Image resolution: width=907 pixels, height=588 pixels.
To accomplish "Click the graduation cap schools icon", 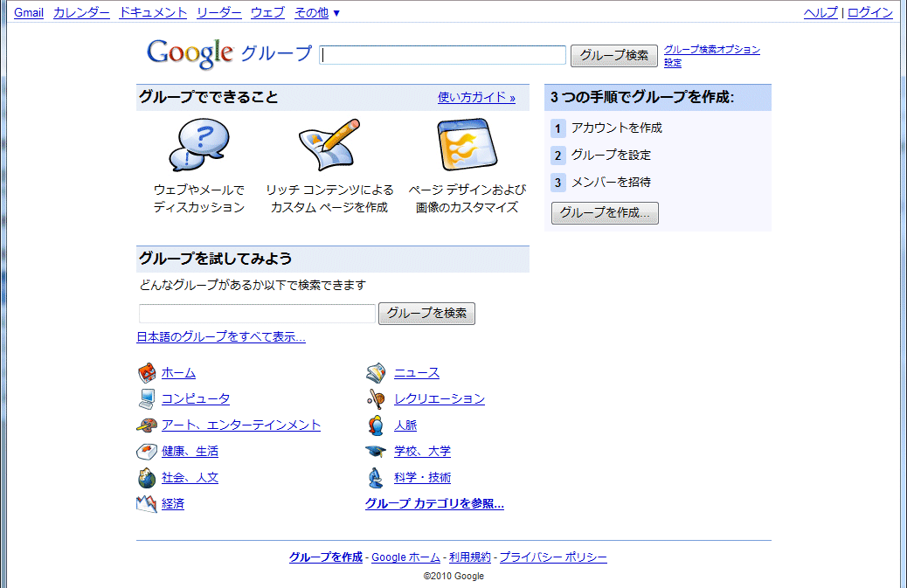I will (376, 452).
